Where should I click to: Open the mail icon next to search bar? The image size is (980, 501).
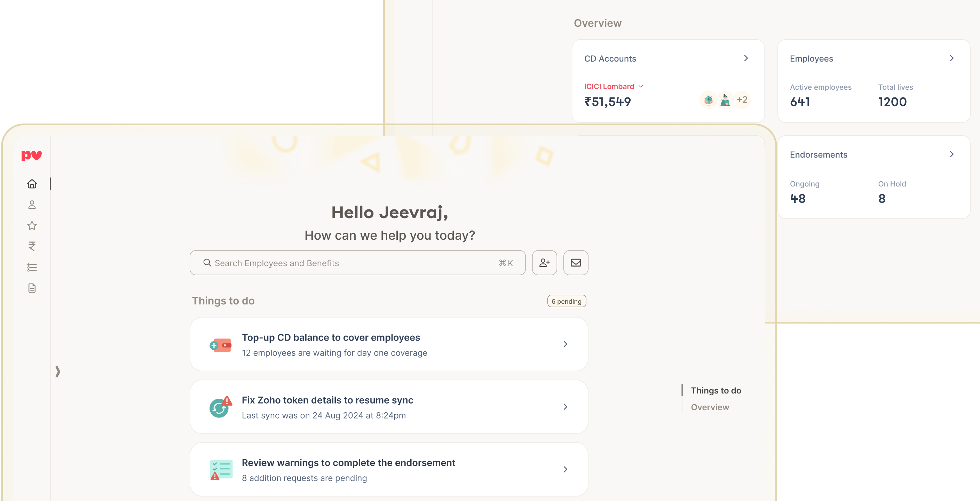(x=576, y=263)
